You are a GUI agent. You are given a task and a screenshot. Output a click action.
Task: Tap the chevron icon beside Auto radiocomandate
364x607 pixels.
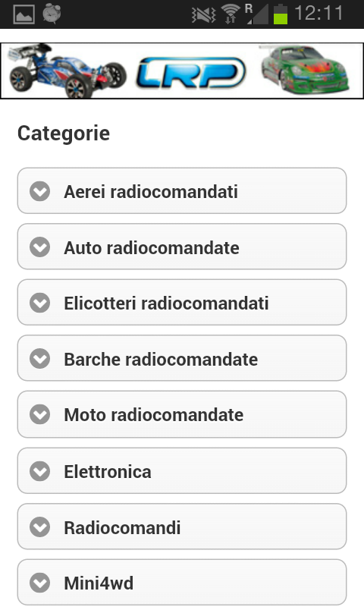coord(40,247)
